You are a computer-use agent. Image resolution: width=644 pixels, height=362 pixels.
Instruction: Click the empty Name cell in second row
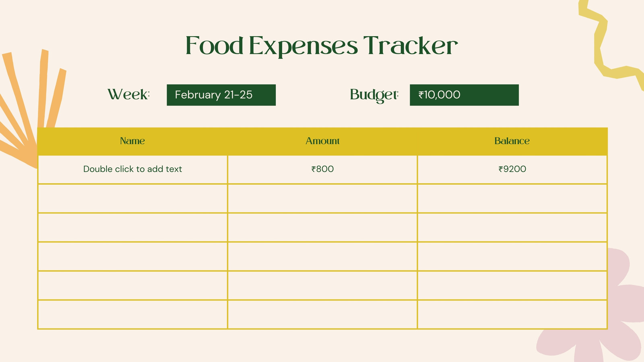[x=132, y=198]
